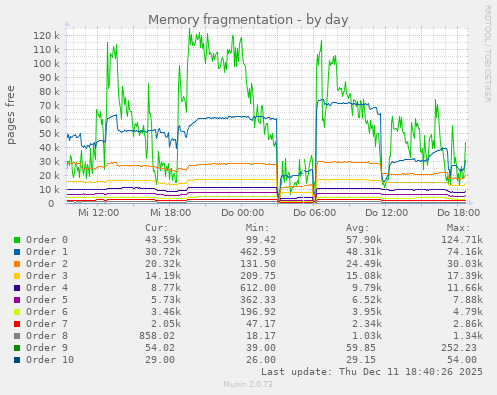Click the 'Do 12:00' x-axis label
Screen dimensions: 497x395
387,213
